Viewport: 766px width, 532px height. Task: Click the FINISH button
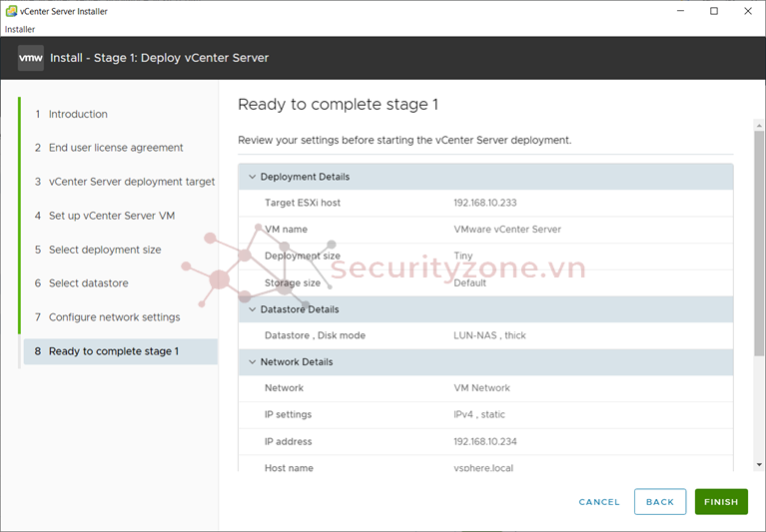[721, 502]
